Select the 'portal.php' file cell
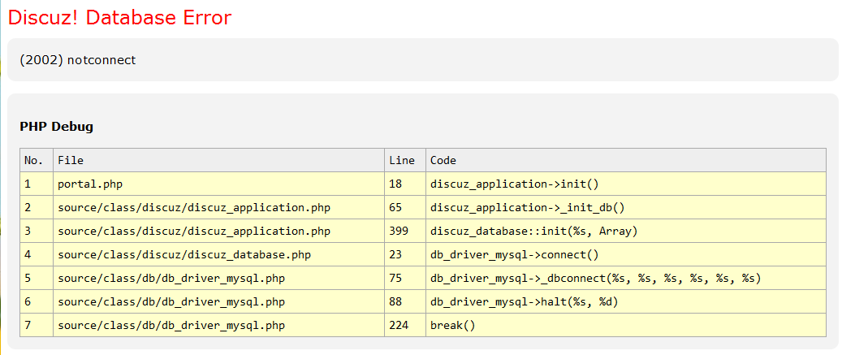The height and width of the screenshot is (355, 868). tap(218, 184)
